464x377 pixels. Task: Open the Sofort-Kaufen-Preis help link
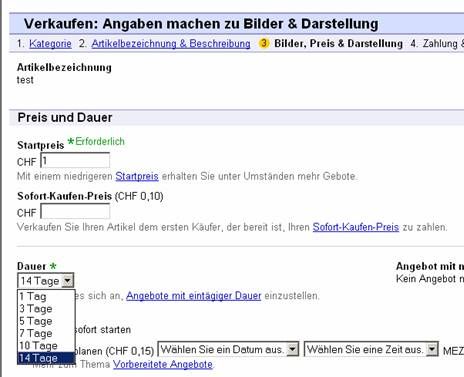point(356,227)
